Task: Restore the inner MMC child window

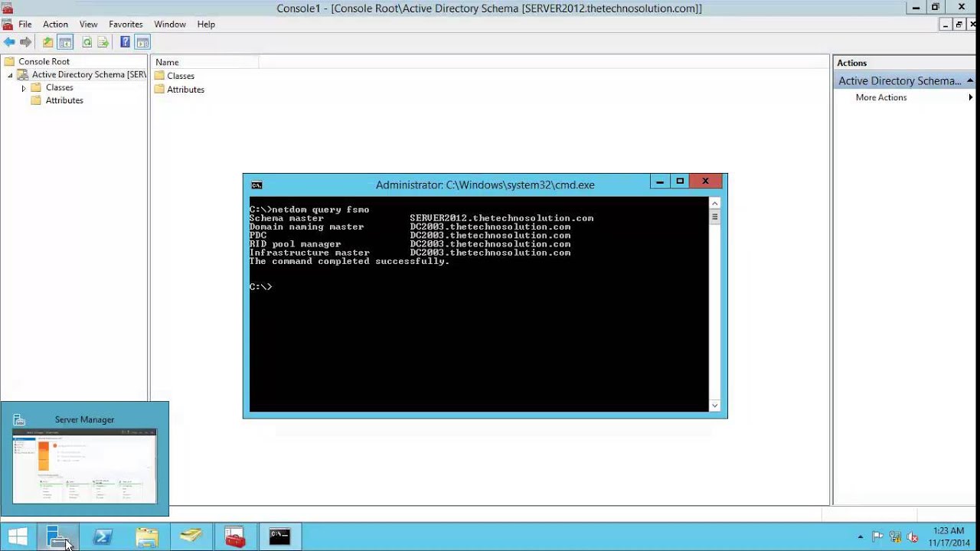Action: pyautogui.click(x=959, y=24)
